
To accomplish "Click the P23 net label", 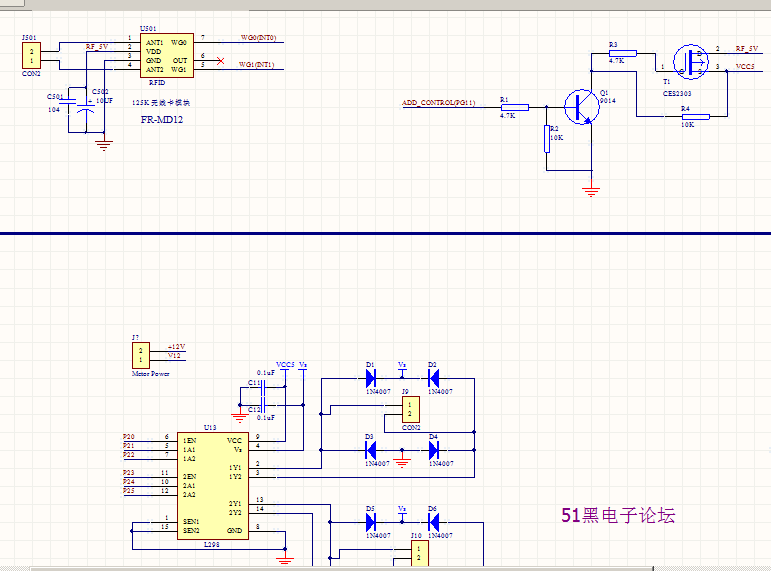I will (x=128, y=473).
